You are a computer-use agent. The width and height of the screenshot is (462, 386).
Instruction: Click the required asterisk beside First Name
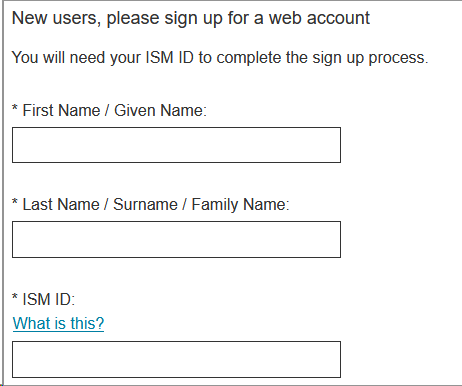click(x=15, y=108)
